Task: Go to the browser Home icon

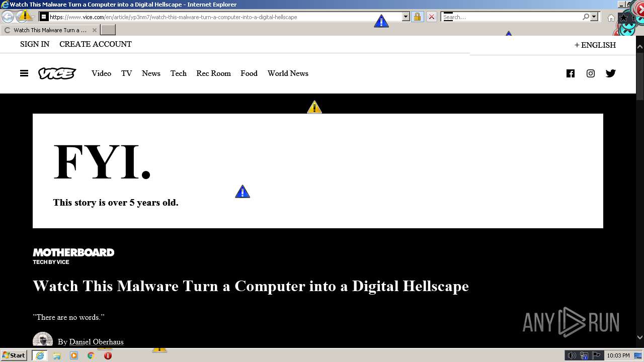Action: point(611,18)
